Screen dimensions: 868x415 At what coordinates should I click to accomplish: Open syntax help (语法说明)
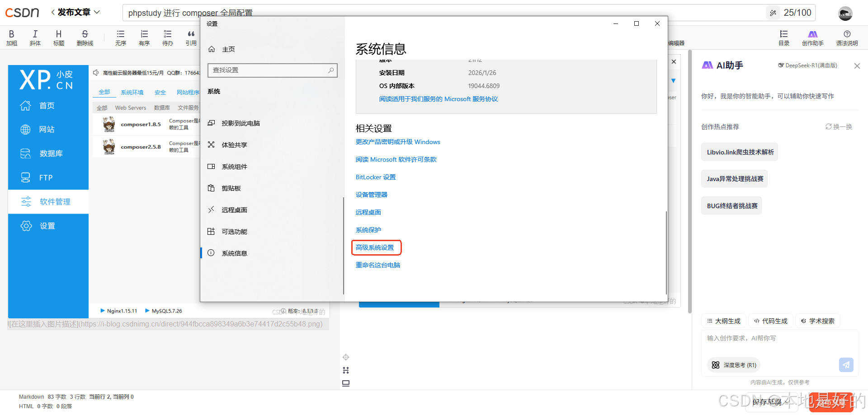coord(847,37)
